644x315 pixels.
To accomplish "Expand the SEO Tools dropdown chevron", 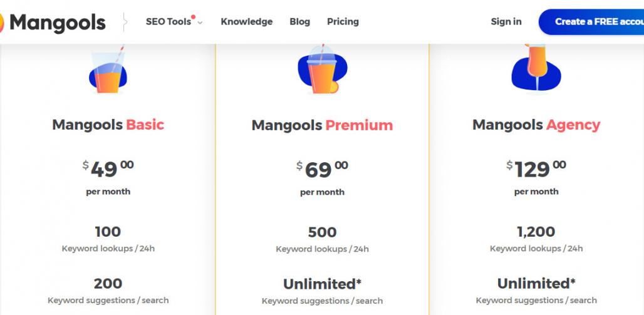I will [x=200, y=23].
